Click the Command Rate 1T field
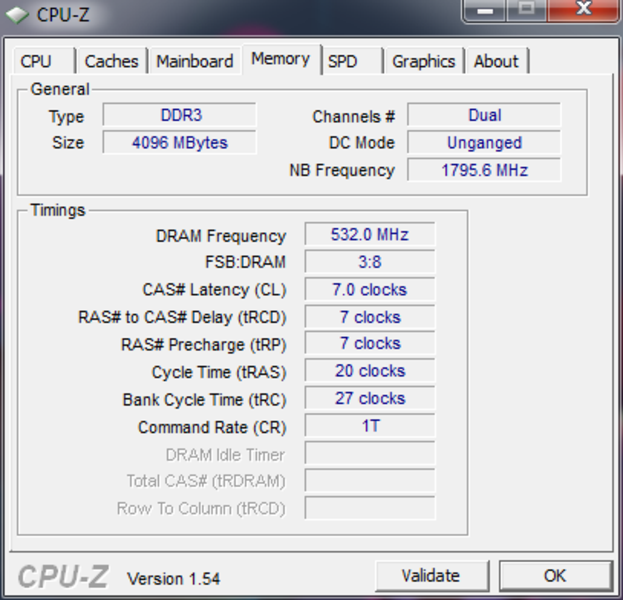The width and height of the screenshot is (623, 600). [369, 426]
